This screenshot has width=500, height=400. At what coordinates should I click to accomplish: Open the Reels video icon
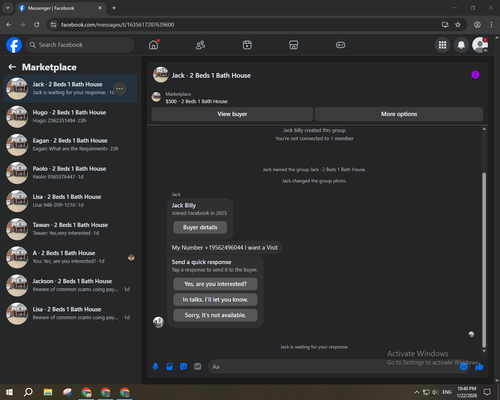247,45
